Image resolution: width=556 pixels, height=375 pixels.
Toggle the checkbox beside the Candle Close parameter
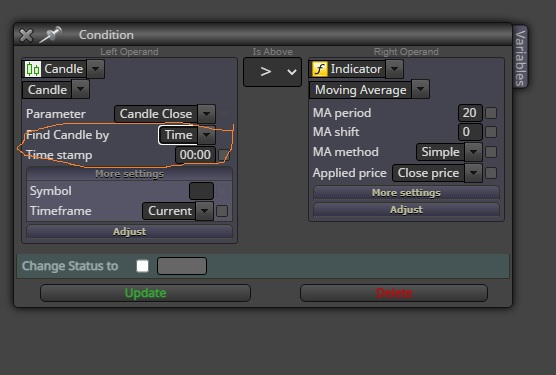click(x=224, y=114)
